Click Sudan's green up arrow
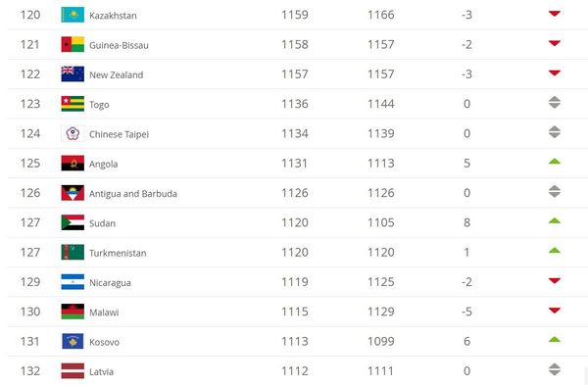588x385 pixels. point(555,220)
